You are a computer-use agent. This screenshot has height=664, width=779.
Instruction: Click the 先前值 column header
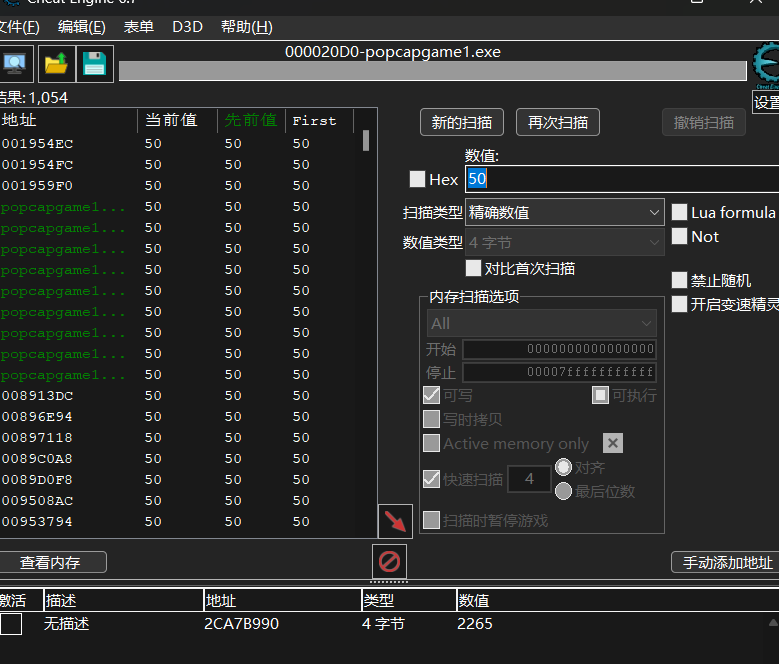click(x=251, y=120)
